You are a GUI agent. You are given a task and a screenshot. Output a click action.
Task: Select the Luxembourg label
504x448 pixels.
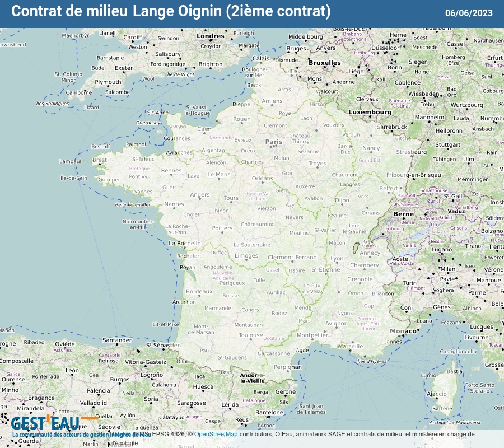[370, 112]
